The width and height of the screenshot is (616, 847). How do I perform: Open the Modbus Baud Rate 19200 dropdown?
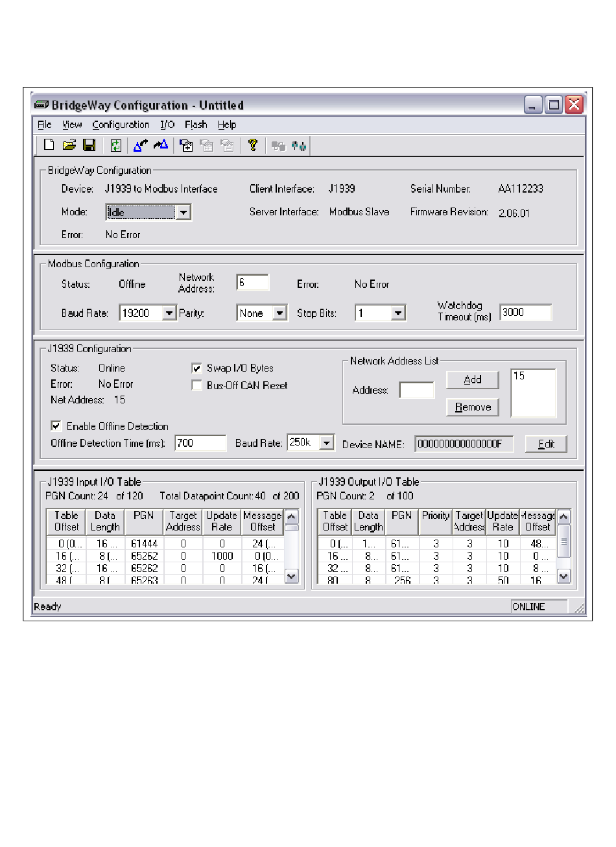point(169,313)
